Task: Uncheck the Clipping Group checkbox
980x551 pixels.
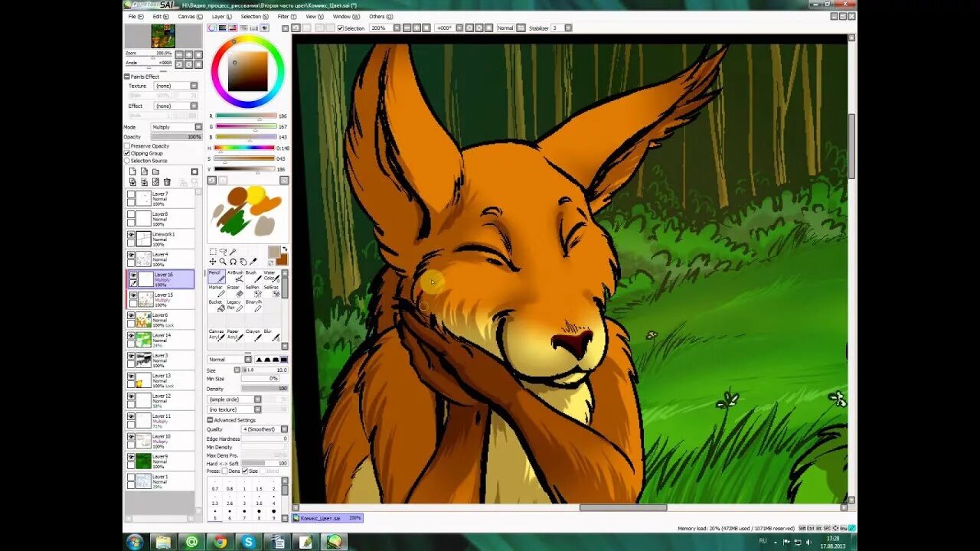Action: pyautogui.click(x=127, y=153)
